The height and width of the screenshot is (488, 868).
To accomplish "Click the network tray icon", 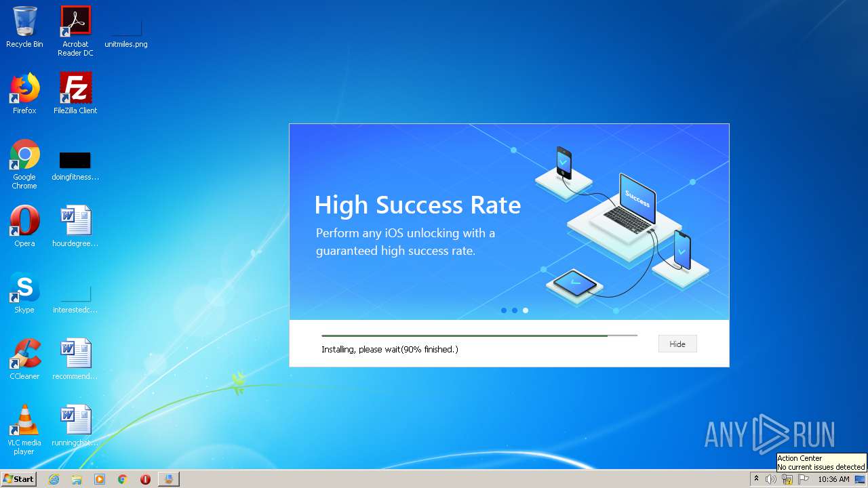I will (787, 479).
